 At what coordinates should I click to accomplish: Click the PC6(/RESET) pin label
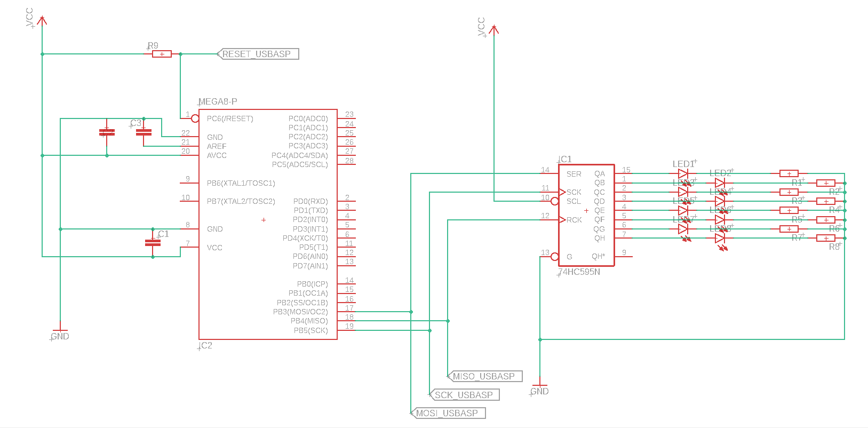[x=230, y=118]
